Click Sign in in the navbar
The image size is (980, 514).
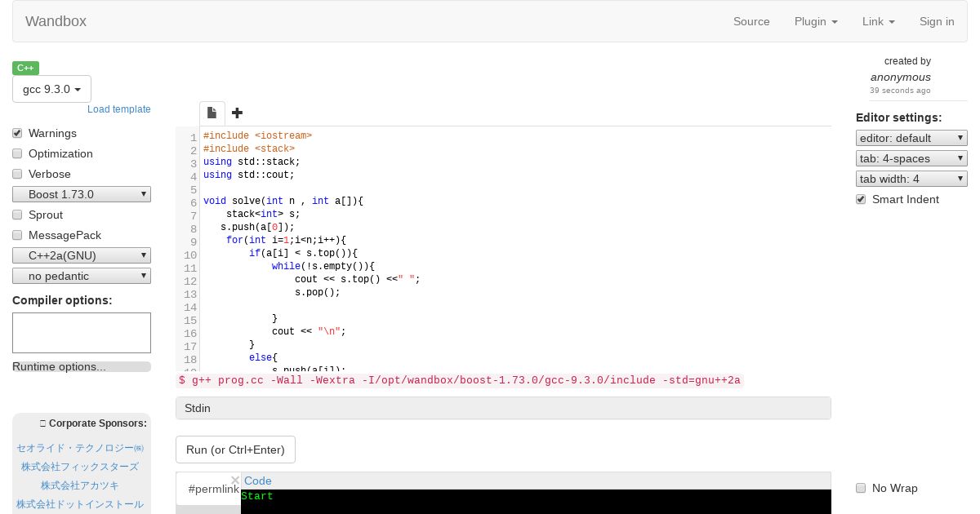tap(937, 21)
